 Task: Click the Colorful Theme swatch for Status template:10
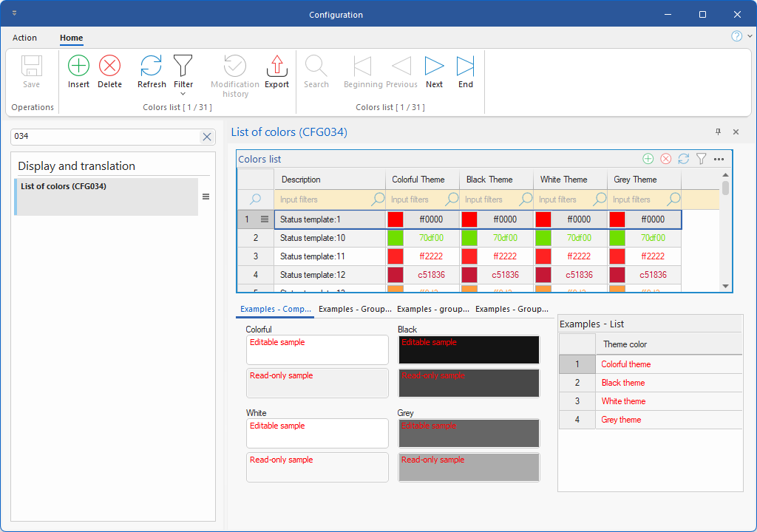point(396,238)
